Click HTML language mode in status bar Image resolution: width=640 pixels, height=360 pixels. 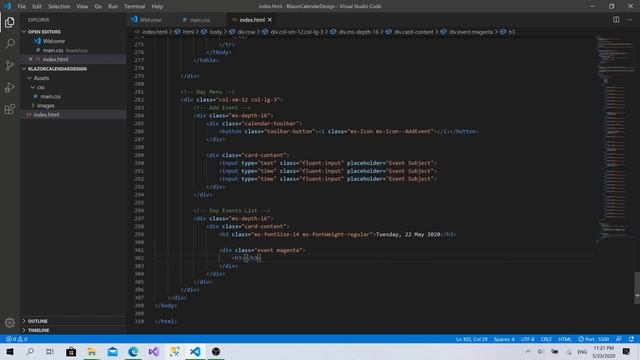click(565, 339)
